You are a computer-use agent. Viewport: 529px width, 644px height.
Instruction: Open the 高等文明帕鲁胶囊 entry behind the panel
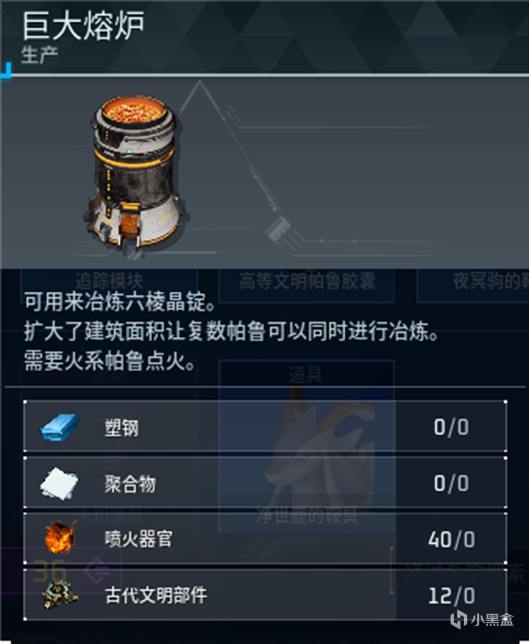pos(307,282)
